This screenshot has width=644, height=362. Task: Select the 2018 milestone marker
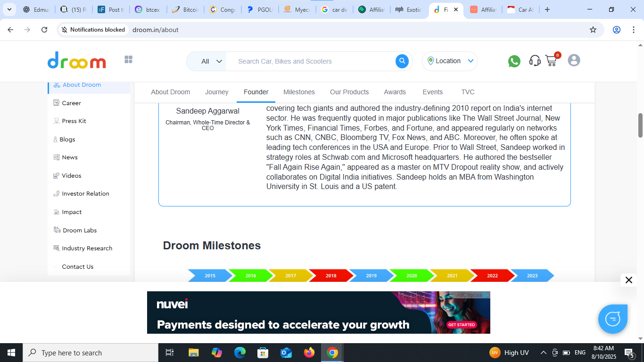click(x=331, y=276)
